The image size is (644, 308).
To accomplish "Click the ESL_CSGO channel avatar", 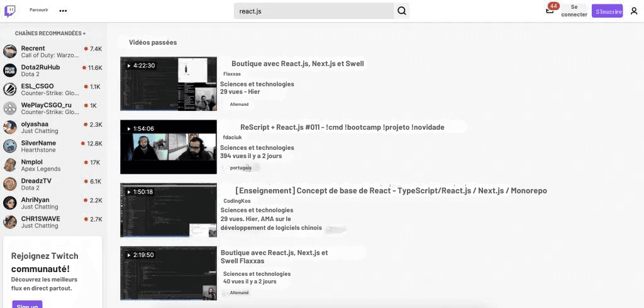I will tap(10, 89).
